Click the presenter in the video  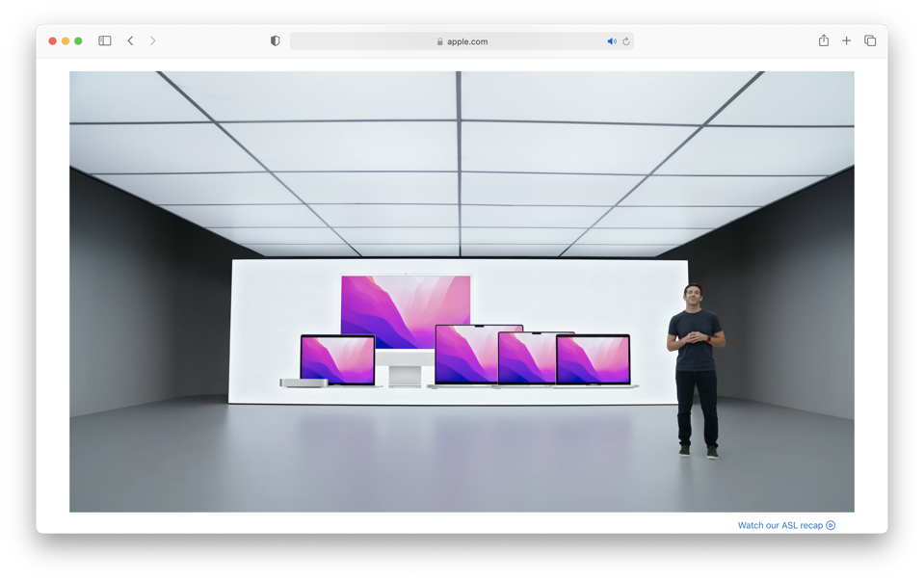(696, 366)
